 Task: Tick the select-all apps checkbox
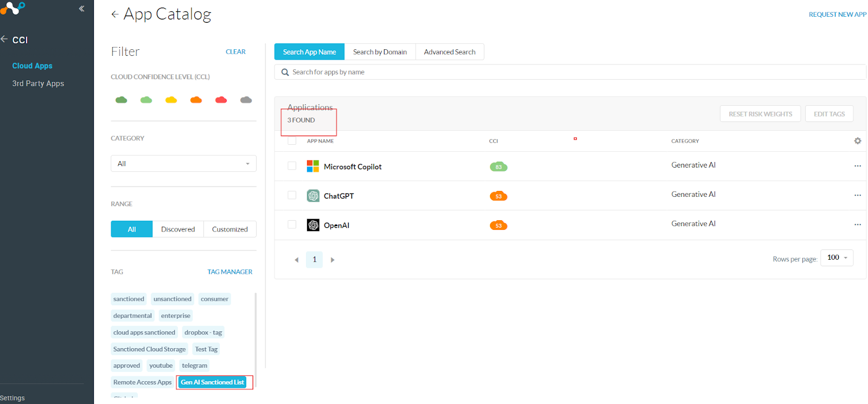tap(292, 140)
